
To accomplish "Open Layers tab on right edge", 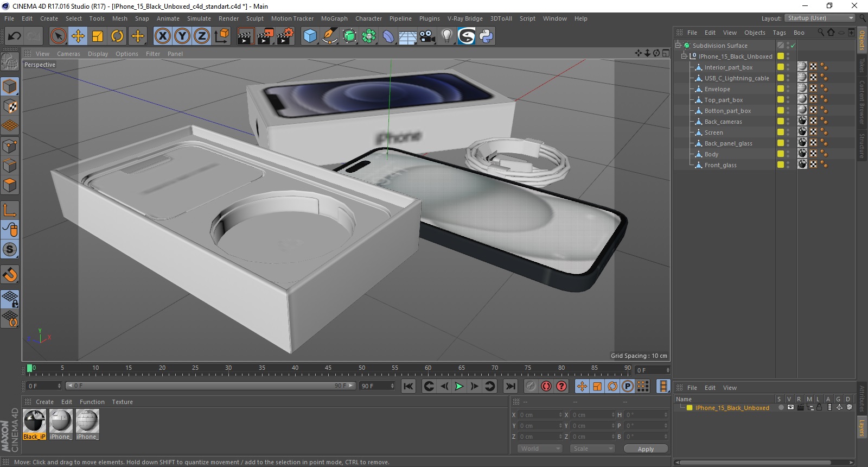I will [x=862, y=427].
